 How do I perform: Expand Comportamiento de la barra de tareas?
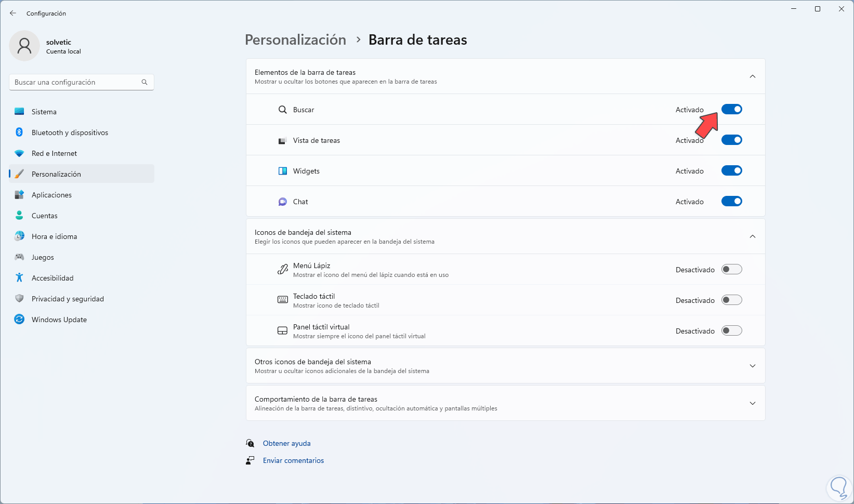pyautogui.click(x=752, y=403)
